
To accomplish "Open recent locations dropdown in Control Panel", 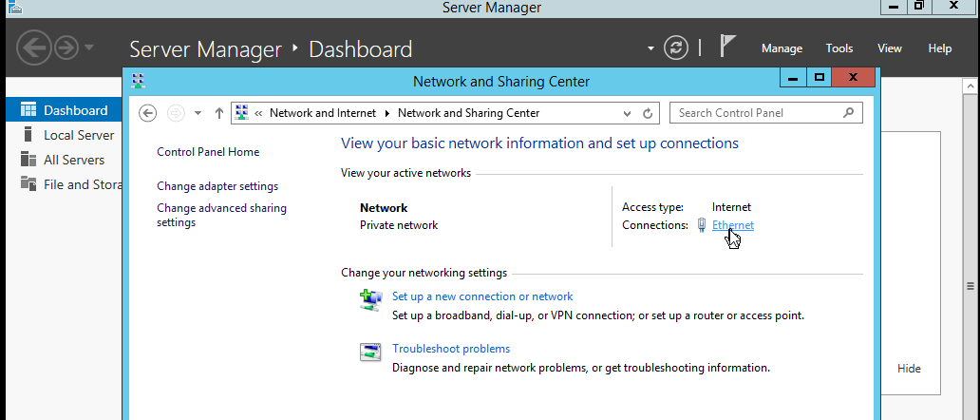I will (x=198, y=113).
